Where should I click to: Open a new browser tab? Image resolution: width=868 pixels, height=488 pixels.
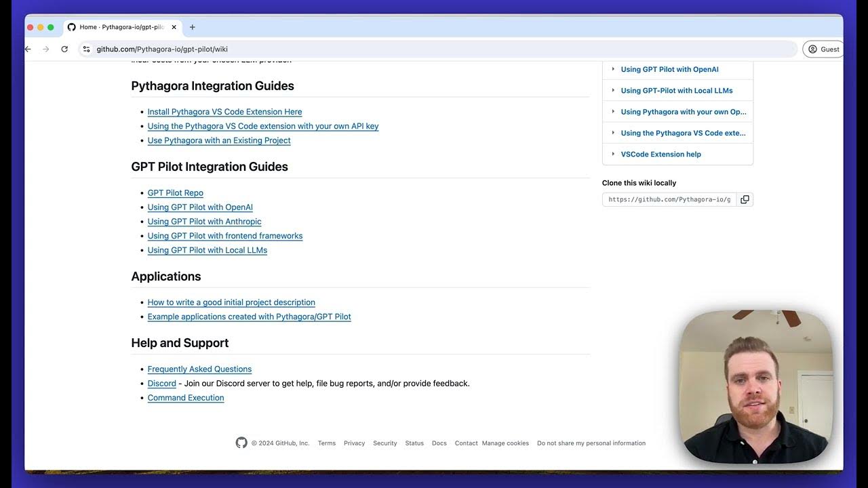pyautogui.click(x=193, y=27)
